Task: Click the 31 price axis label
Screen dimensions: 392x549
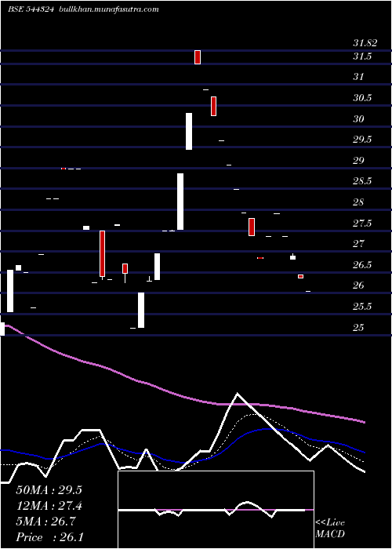Action: click(358, 77)
